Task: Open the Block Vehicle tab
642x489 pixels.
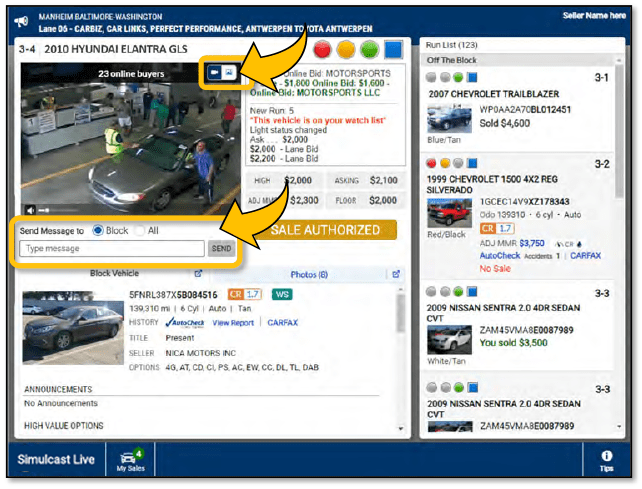Action: pyautogui.click(x=114, y=274)
